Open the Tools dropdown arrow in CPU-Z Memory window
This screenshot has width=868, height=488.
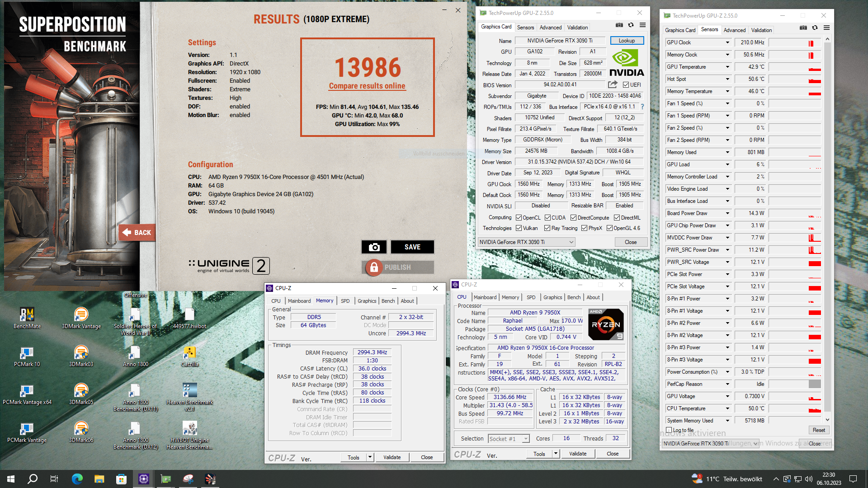point(370,457)
